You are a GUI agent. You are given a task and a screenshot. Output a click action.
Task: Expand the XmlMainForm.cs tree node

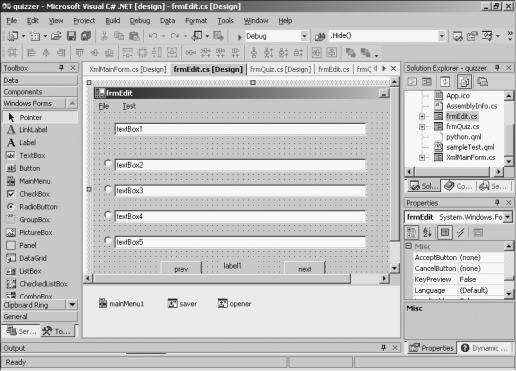pyautogui.click(x=422, y=157)
